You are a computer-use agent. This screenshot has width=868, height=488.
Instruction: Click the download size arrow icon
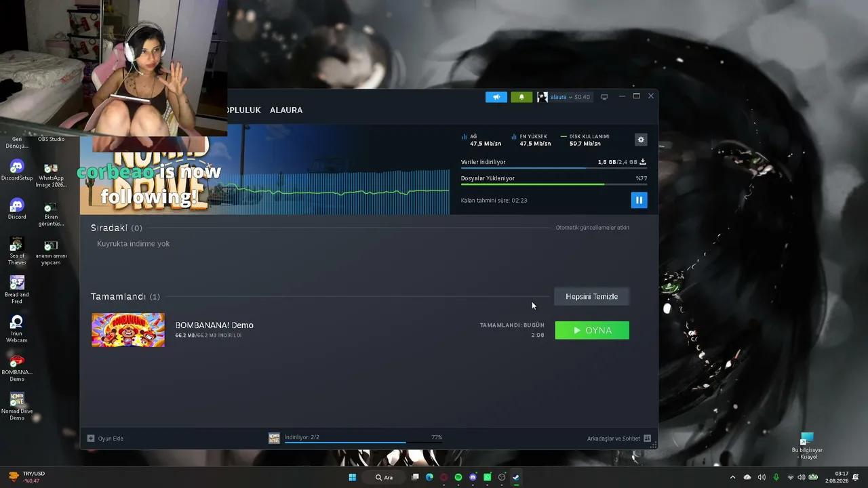(x=643, y=162)
